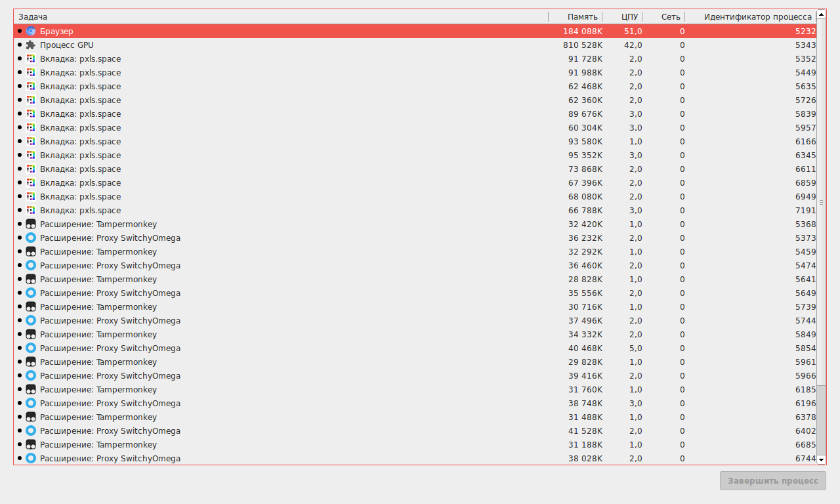Select the Браузер row label
This screenshot has width=840, height=504.
point(56,31)
